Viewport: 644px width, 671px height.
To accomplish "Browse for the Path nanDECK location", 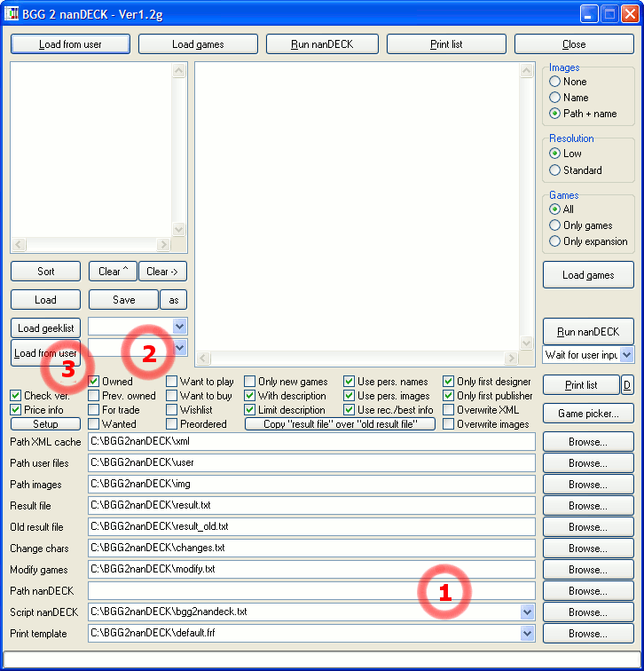I will point(588,591).
